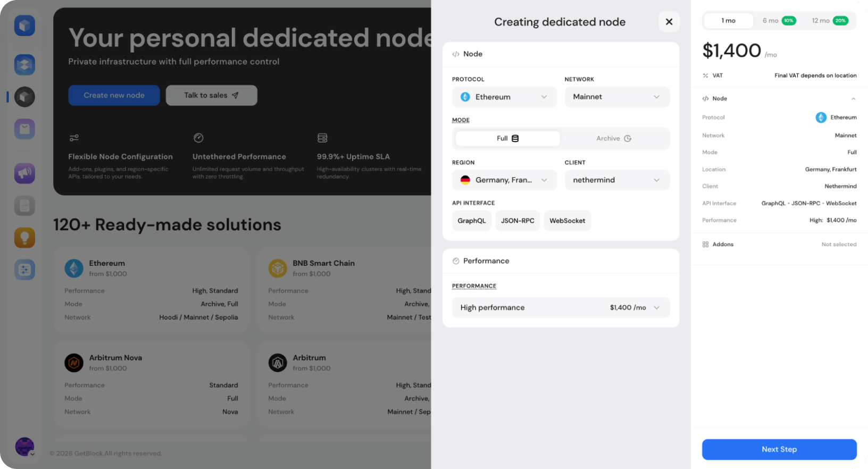Open the Network dropdown showing Mainnet
Image resolution: width=868 pixels, height=469 pixels.
point(617,97)
